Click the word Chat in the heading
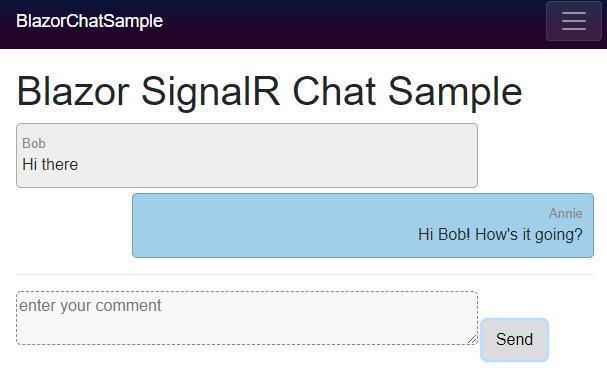The image size is (607, 376). pos(334,91)
